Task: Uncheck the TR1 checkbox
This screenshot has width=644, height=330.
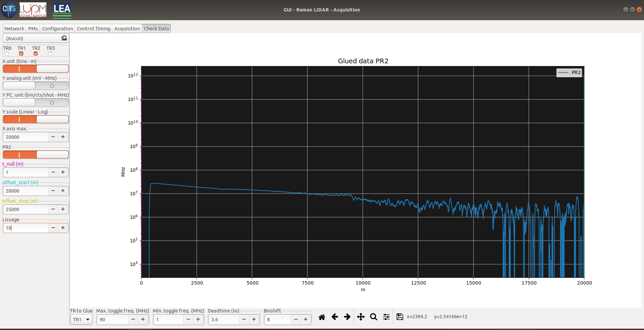Action: tap(21, 54)
